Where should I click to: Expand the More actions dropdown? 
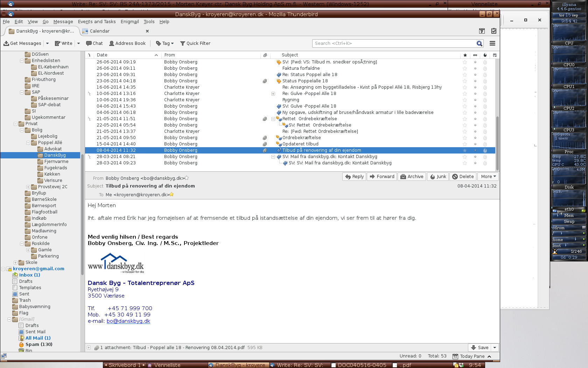click(x=488, y=177)
